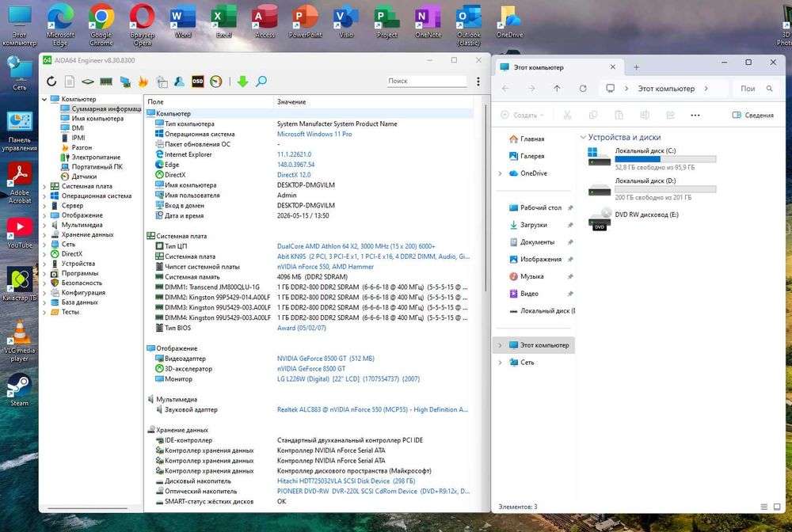Select Разгон in AIDA64 tree

(x=82, y=147)
